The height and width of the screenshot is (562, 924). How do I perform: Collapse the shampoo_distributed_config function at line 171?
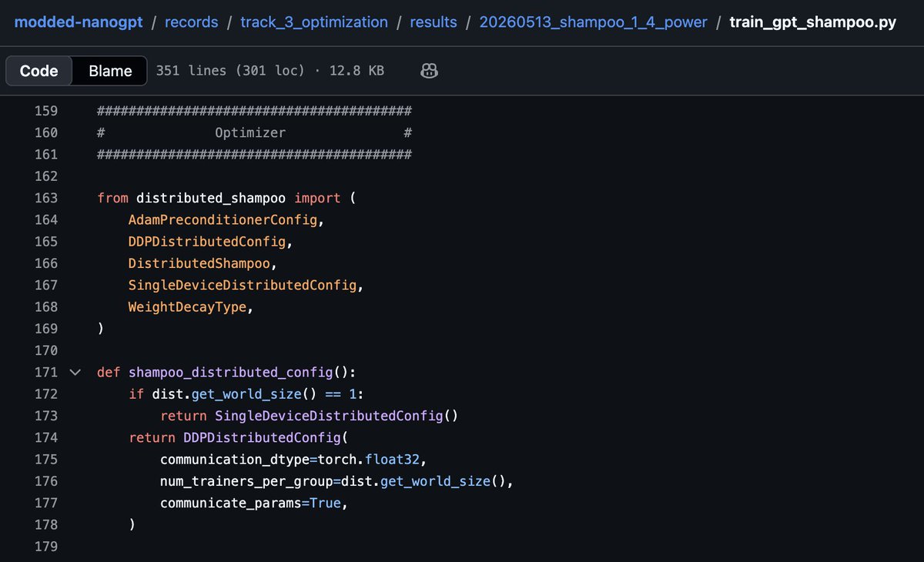[75, 373]
